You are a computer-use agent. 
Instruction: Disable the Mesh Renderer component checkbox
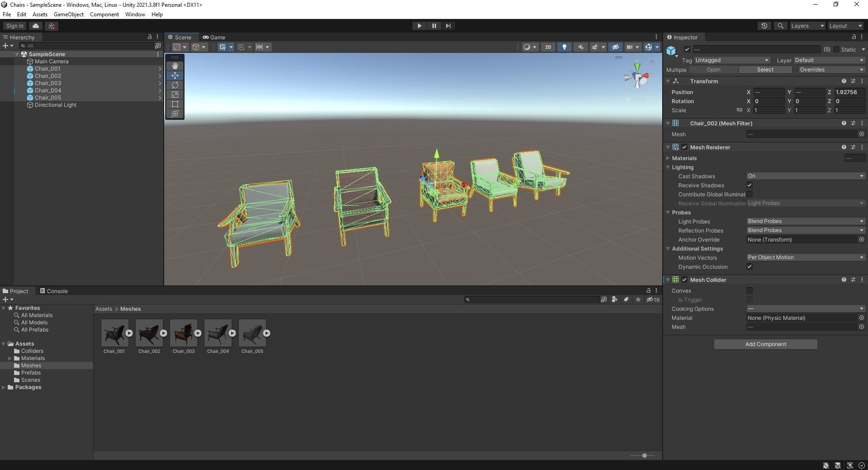pos(684,147)
